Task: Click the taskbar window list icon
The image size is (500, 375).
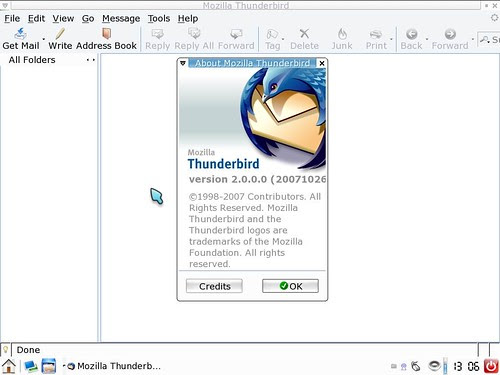Action: coord(49,366)
